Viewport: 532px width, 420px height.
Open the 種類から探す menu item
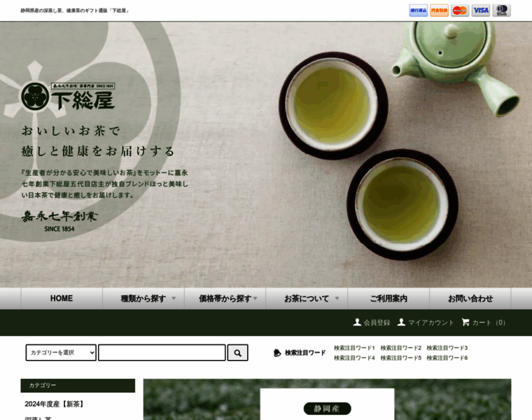click(x=143, y=298)
